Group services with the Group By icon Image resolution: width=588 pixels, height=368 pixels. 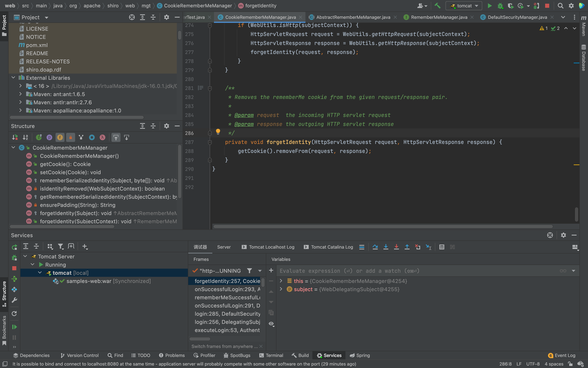[x=50, y=247]
